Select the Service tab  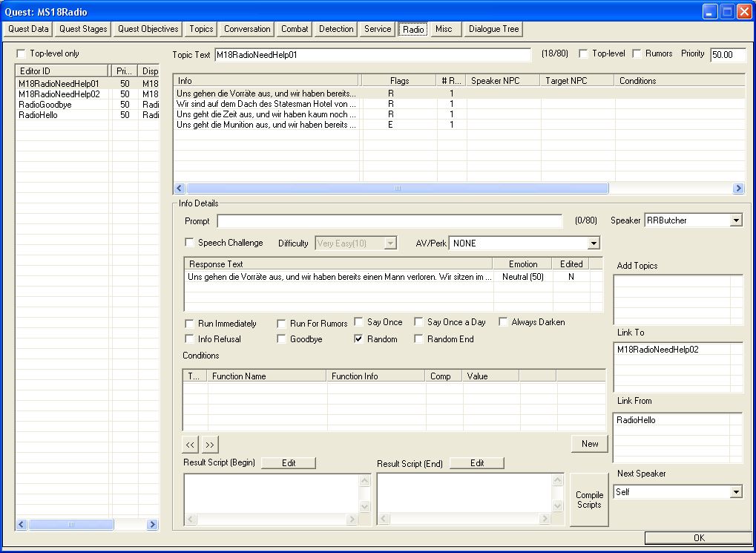(x=378, y=29)
